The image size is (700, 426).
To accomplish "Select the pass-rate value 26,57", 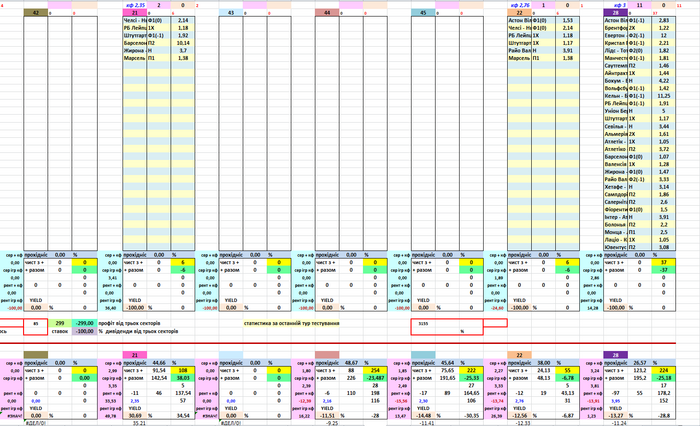I will (x=640, y=363).
